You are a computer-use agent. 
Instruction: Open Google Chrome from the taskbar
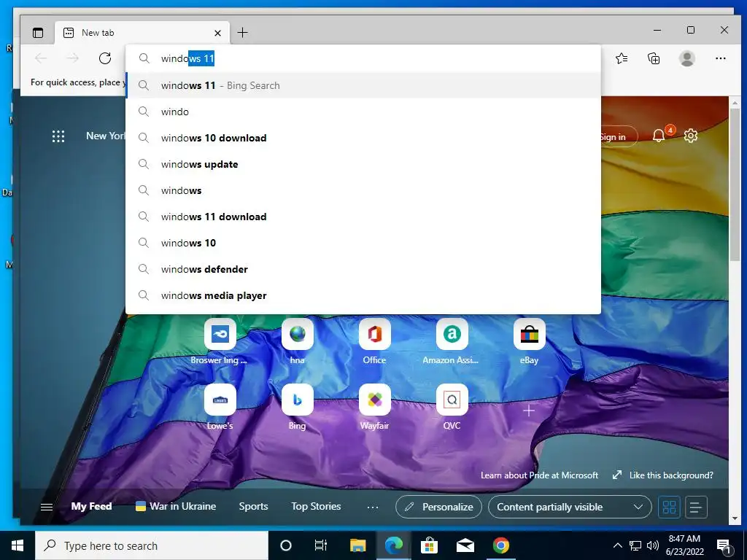pyautogui.click(x=500, y=545)
